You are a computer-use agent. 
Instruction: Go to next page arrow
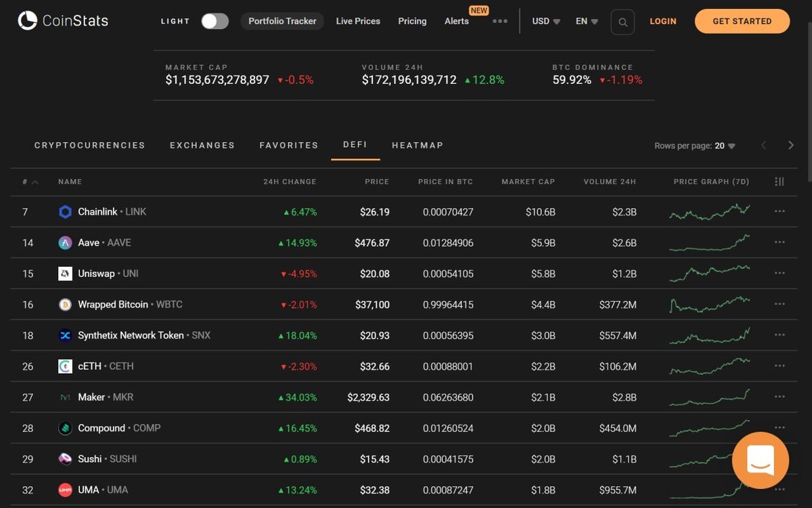[x=791, y=145]
